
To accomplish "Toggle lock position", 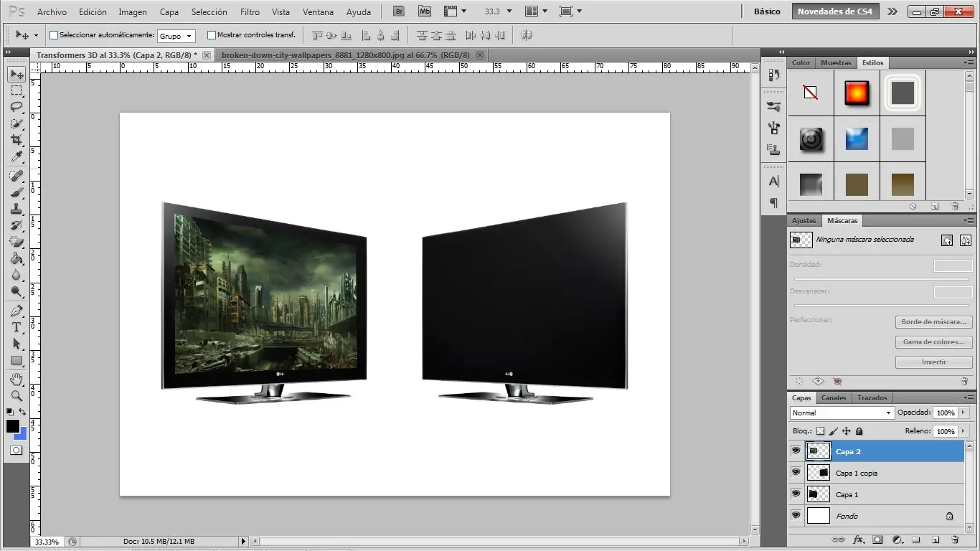I will tap(846, 431).
